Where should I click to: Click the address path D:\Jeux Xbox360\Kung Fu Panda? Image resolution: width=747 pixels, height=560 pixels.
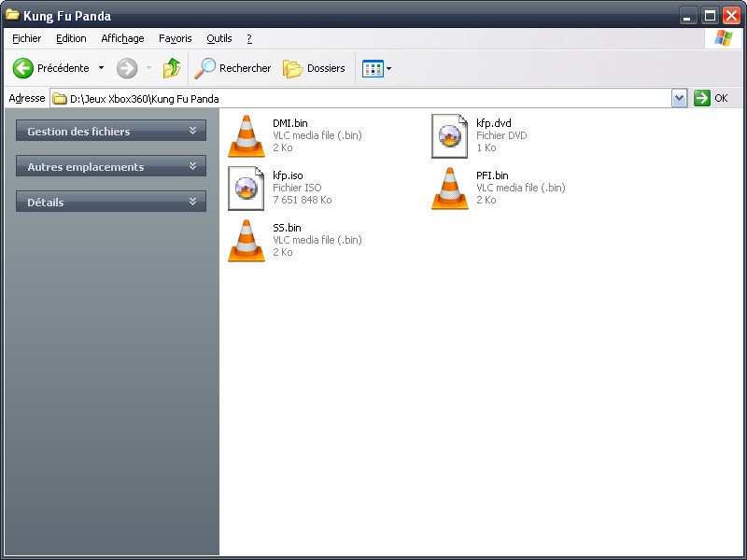[x=145, y=99]
